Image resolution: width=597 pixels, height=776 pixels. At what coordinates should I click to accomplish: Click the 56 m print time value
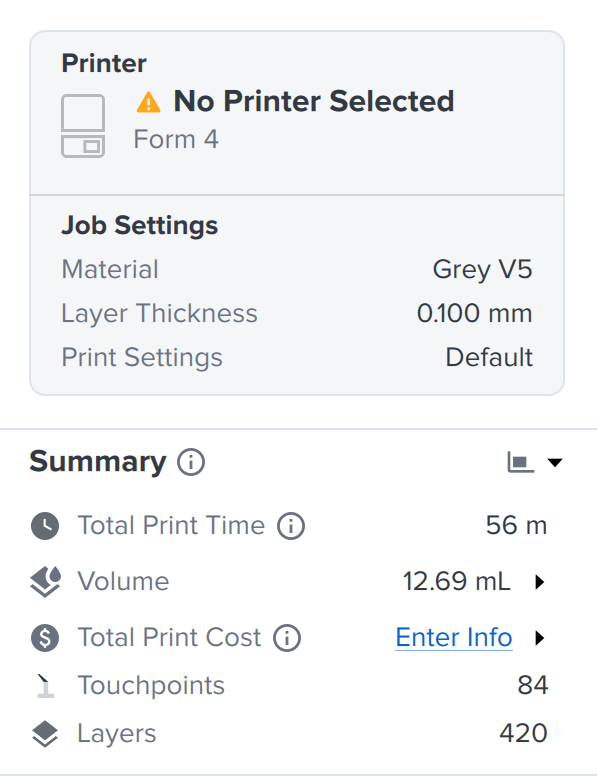(x=516, y=526)
